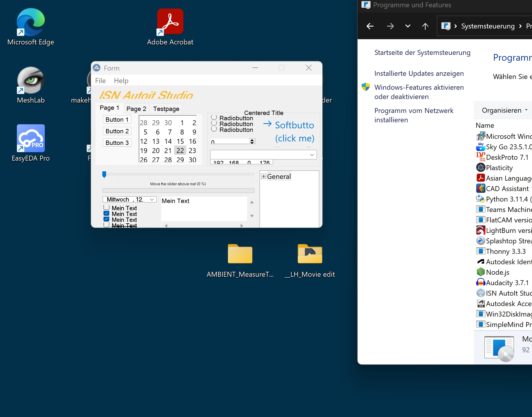This screenshot has height=417, width=532.
Task: Open the Organisieren dropdown menu
Action: 504,110
